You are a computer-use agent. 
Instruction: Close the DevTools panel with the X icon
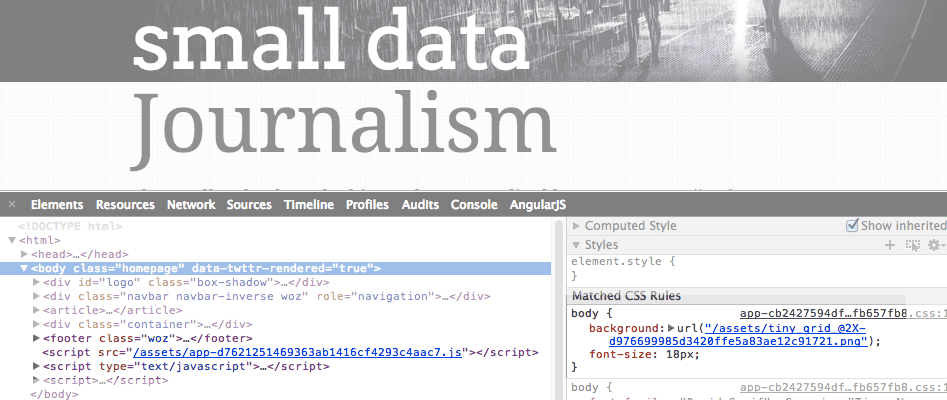pos(11,204)
